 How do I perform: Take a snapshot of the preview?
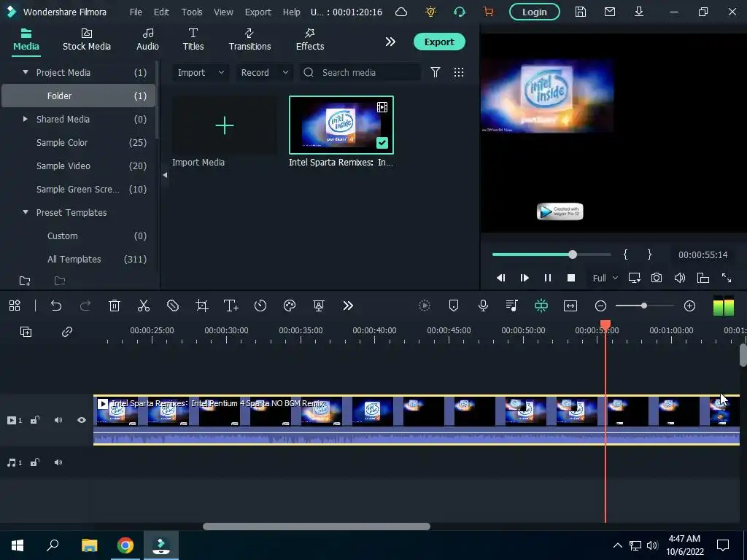click(657, 278)
